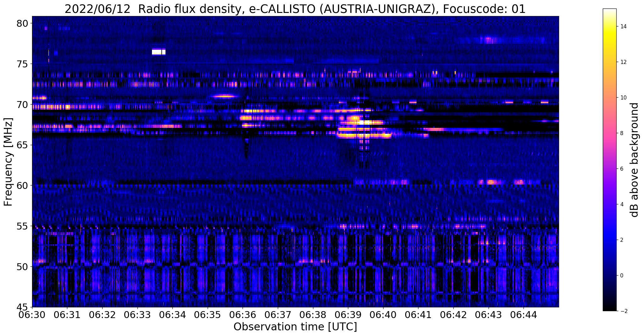Image resolution: width=644 pixels, height=336 pixels.
Task: Click the 06:41 time tick label
Action: [x=418, y=314]
